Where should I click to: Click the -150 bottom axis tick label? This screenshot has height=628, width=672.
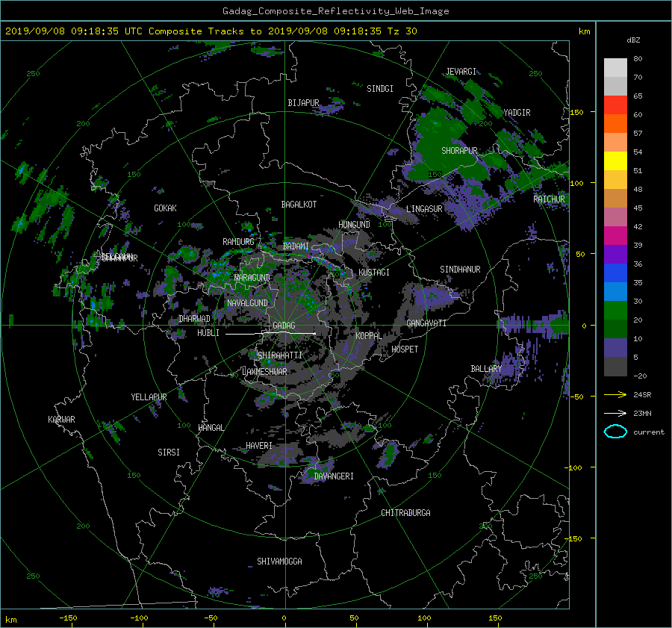[x=68, y=618]
